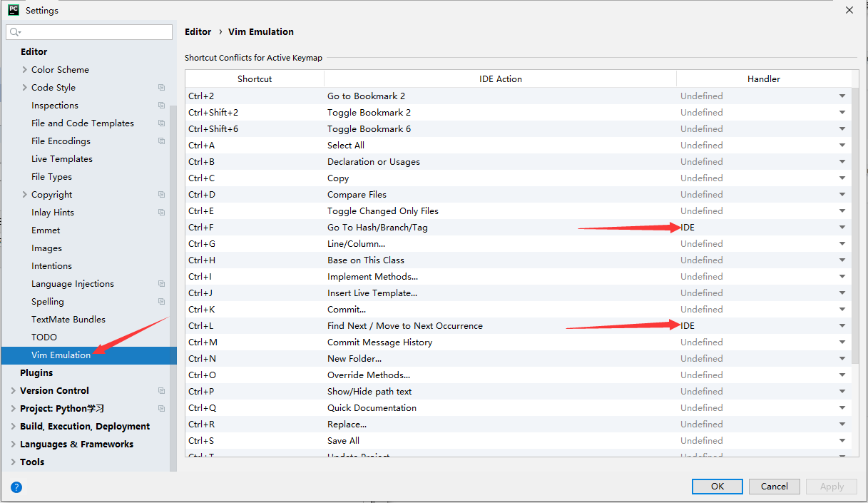Open handler dropdown for Ctrl+R row
The image size is (868, 503).
(x=842, y=425)
